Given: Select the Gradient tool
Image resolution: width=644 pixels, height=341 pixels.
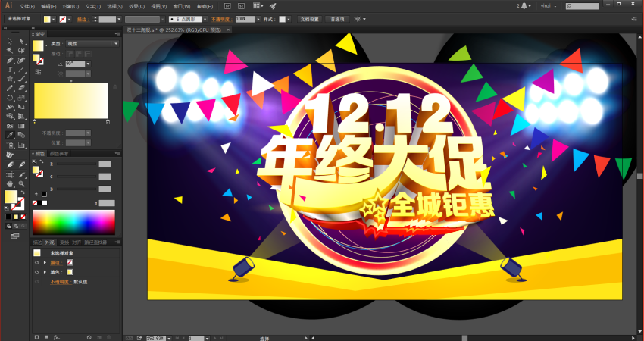Looking at the screenshot, I should tap(21, 126).
